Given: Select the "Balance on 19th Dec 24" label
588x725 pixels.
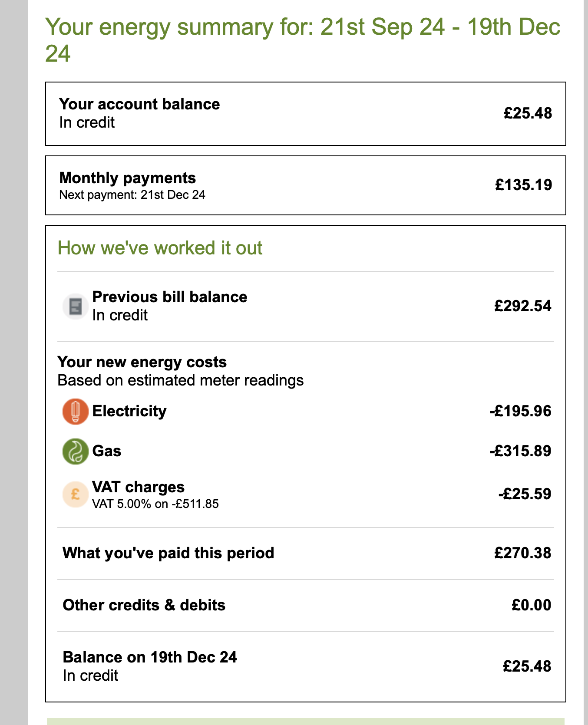Looking at the screenshot, I should tap(150, 657).
